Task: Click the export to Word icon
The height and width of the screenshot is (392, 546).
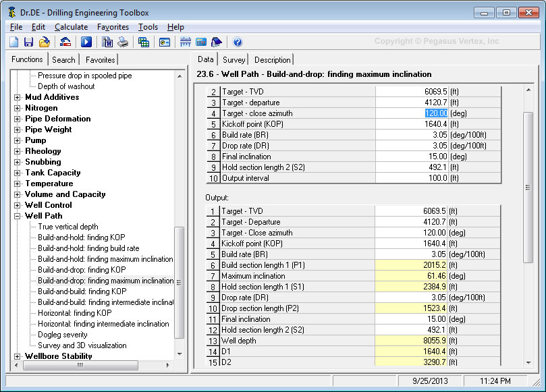Action: point(107,42)
